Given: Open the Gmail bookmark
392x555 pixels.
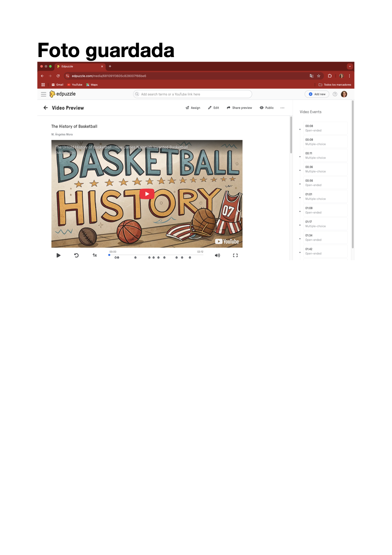Looking at the screenshot, I should click(x=57, y=85).
